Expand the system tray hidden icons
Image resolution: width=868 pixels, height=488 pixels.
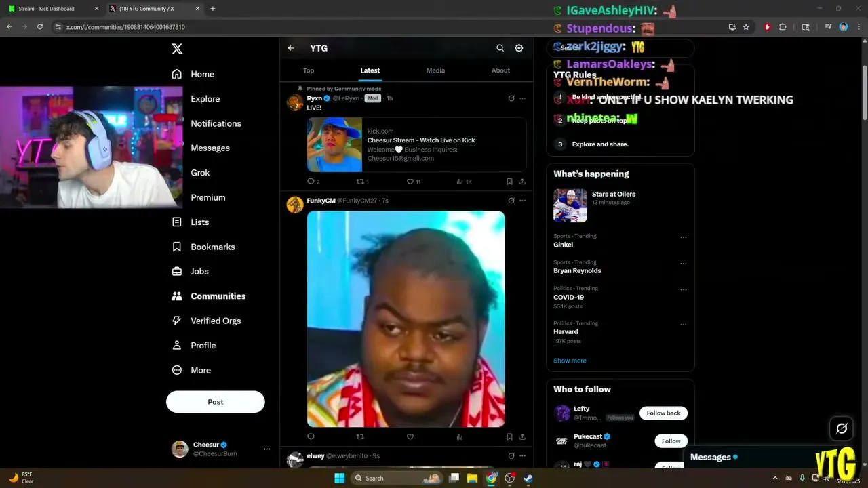[x=775, y=478]
